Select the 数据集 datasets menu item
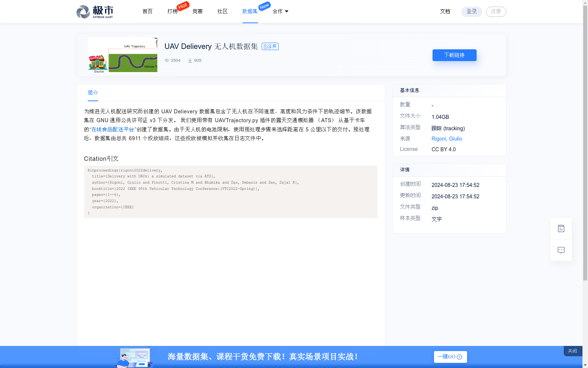The image size is (588, 368). pyautogui.click(x=250, y=11)
